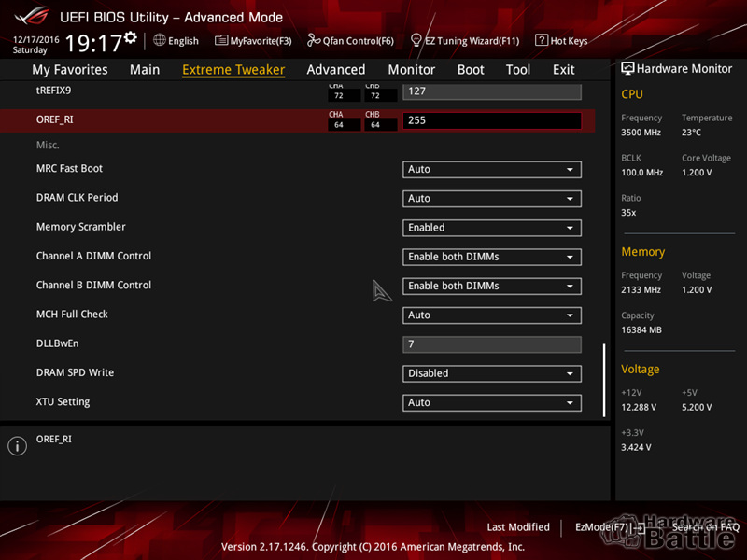
Task: Click the ROG logo icon
Action: [32, 17]
